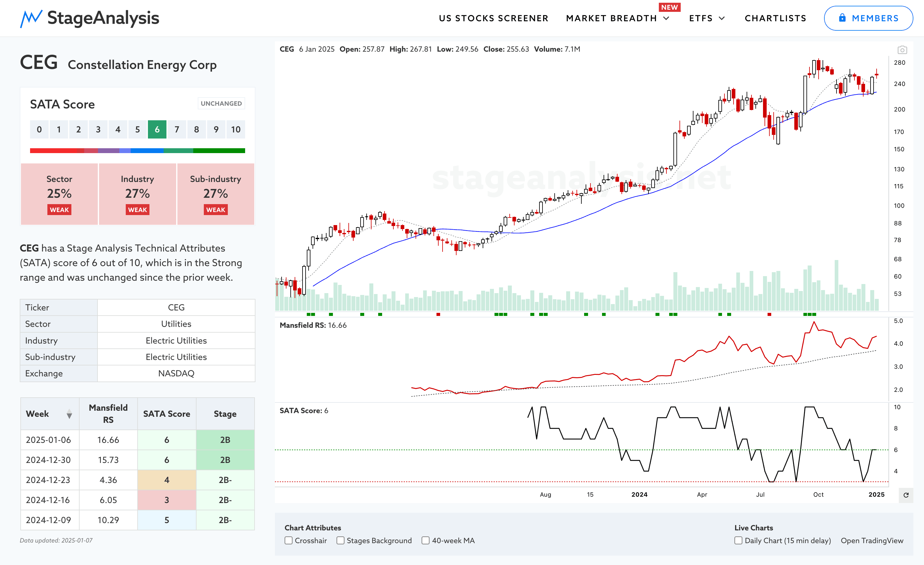Image resolution: width=924 pixels, height=565 pixels.
Task: Select SATA score box 6
Action: tap(157, 129)
